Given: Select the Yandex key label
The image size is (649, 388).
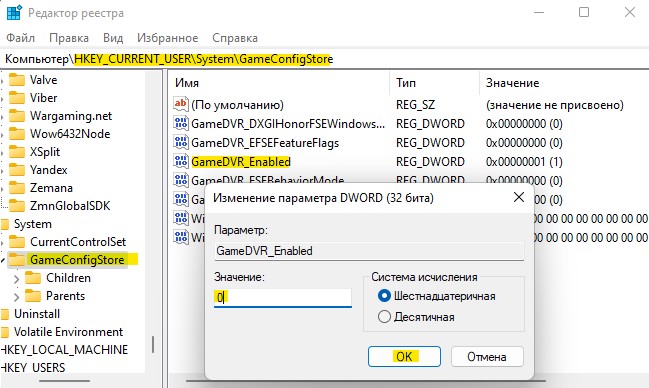Looking at the screenshot, I should pyautogui.click(x=48, y=170).
